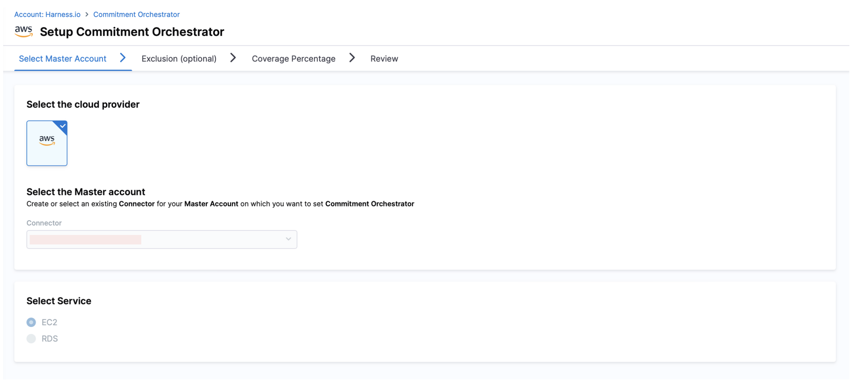
Task: Select the AWS cloud provider card
Action: coord(47,143)
